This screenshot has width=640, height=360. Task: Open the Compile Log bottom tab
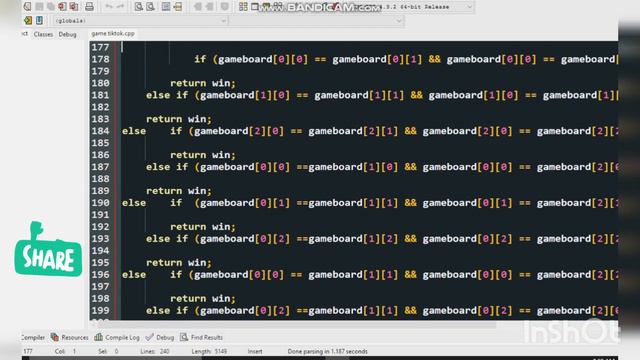tap(117, 337)
